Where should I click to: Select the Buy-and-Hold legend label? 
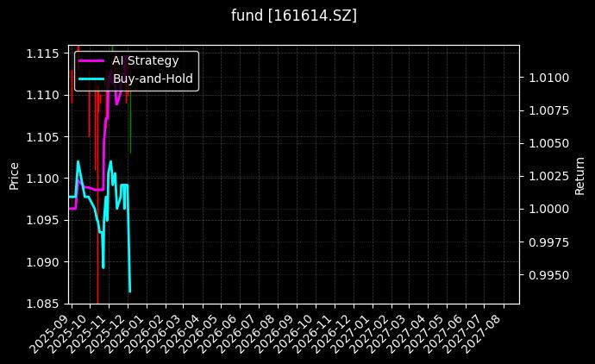(153, 78)
